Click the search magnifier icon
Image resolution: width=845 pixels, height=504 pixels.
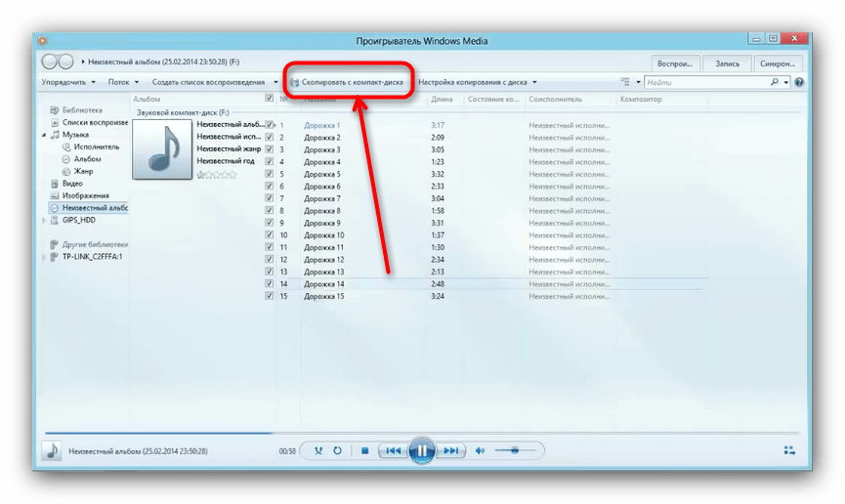tap(775, 82)
